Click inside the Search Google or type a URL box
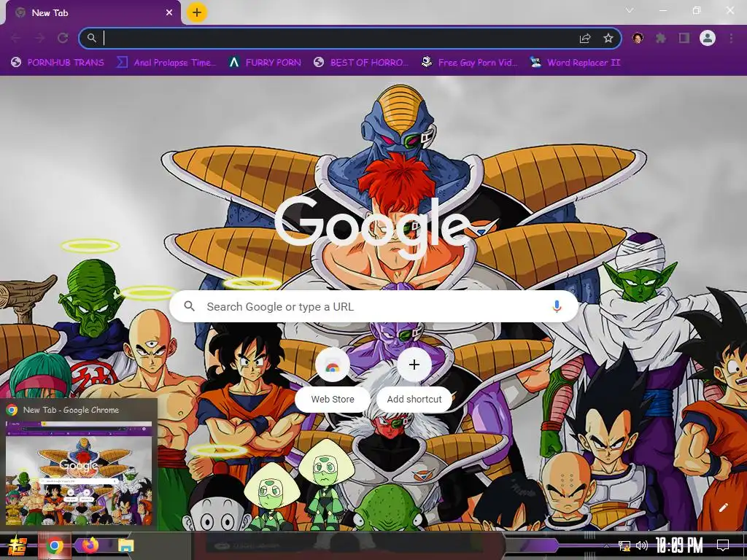Image resolution: width=747 pixels, height=560 pixels. point(374,306)
